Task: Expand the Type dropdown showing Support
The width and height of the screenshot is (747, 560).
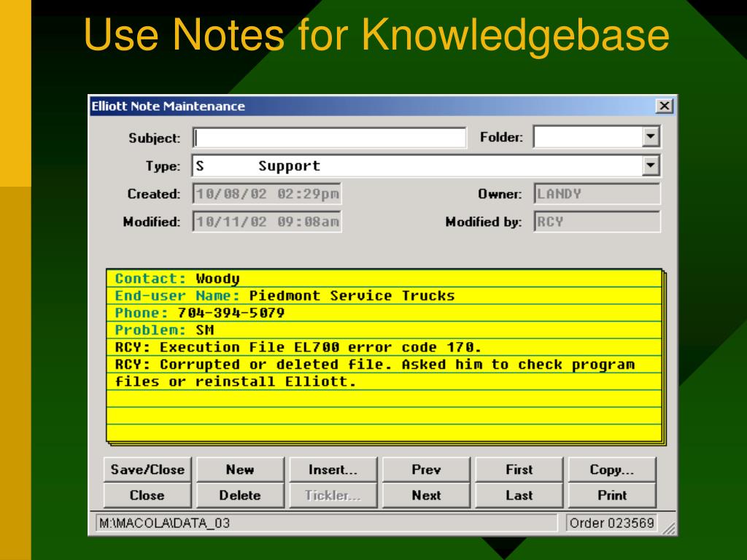Action: coord(650,166)
